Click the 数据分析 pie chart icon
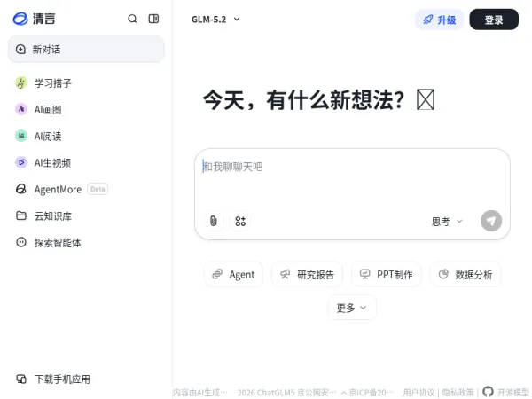The image size is (532, 399). tap(443, 274)
